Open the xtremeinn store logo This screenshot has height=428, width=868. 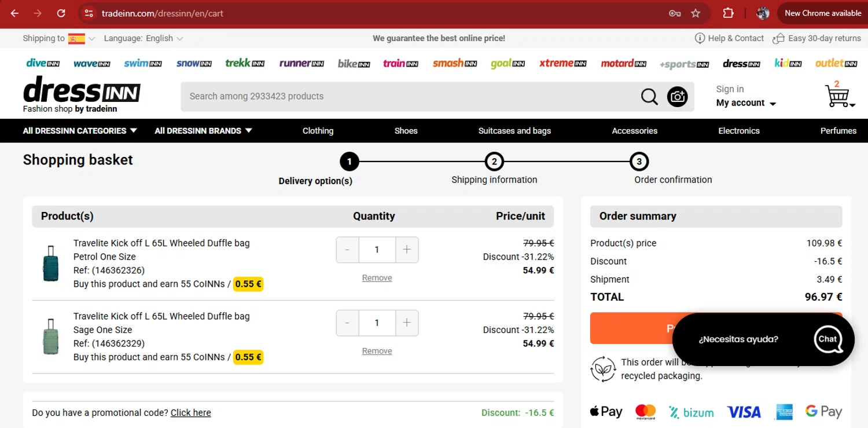[x=563, y=63]
